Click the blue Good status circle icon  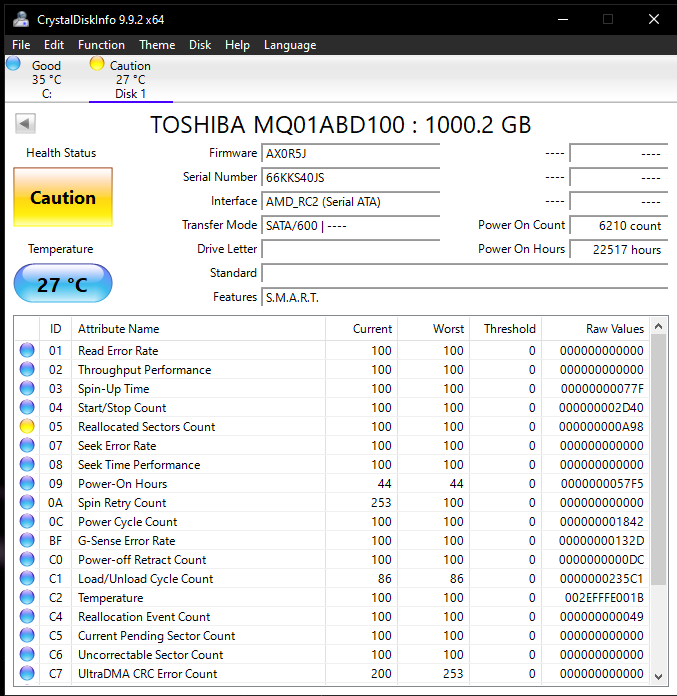pyautogui.click(x=13, y=63)
